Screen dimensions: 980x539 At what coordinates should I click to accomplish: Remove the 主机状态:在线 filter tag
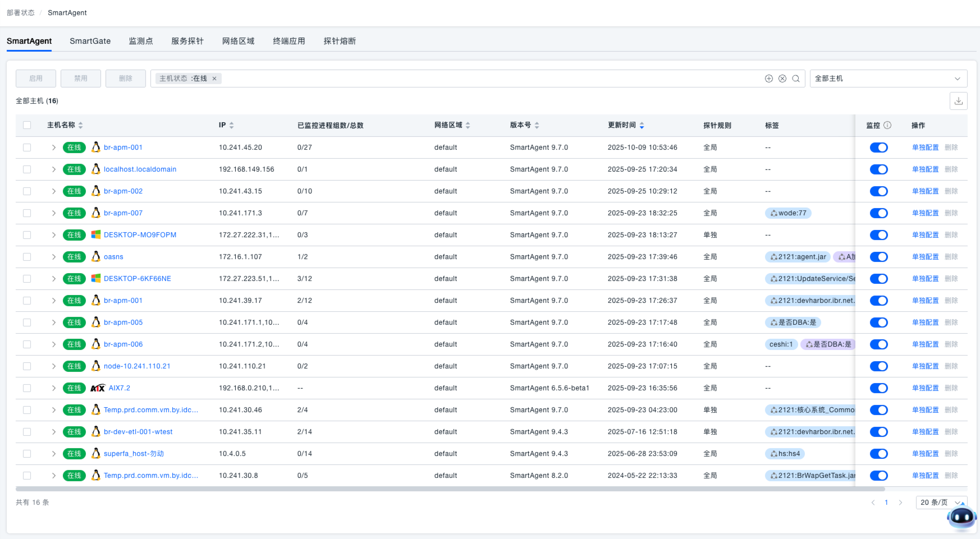click(x=214, y=79)
